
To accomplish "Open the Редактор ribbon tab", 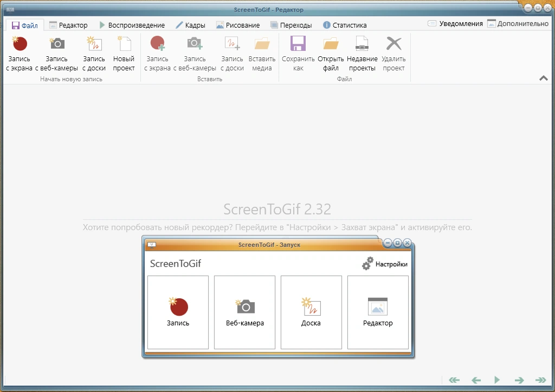I will (x=68, y=25).
